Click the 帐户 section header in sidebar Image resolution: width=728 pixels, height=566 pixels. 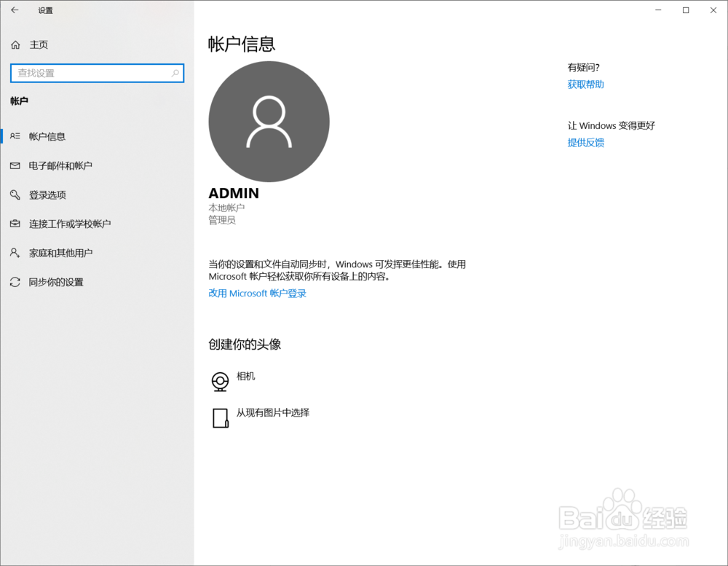19,101
